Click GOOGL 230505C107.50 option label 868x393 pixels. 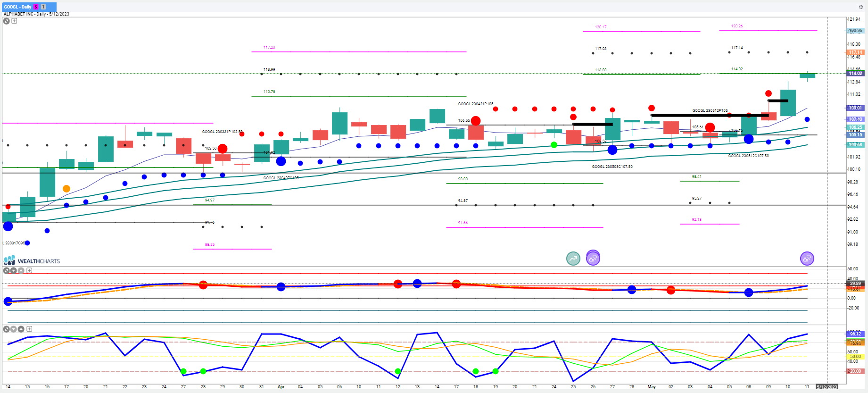click(x=612, y=167)
